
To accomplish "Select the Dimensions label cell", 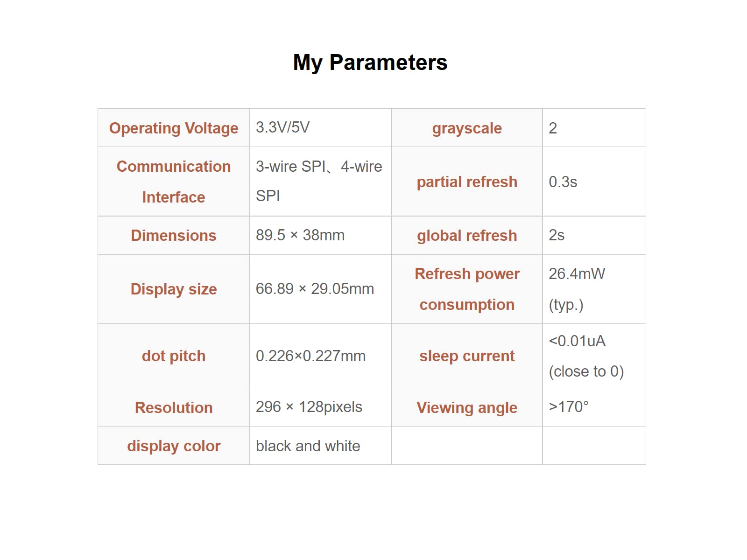I will (174, 236).
